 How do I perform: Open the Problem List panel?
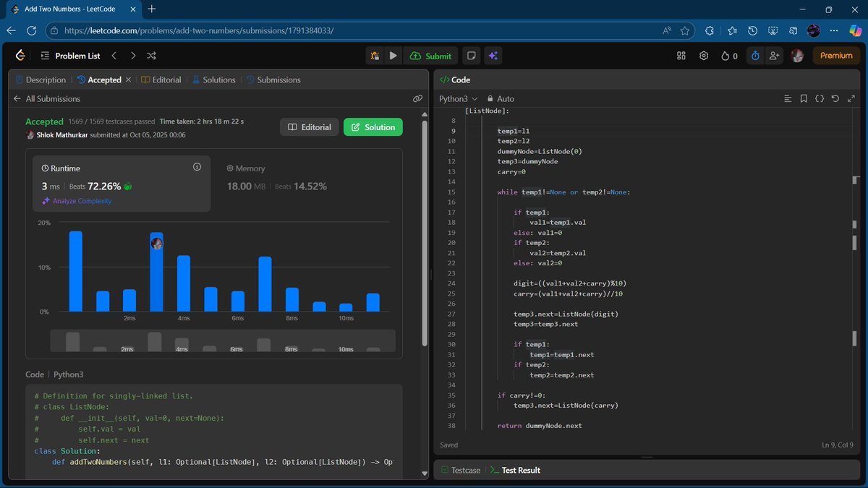click(69, 56)
